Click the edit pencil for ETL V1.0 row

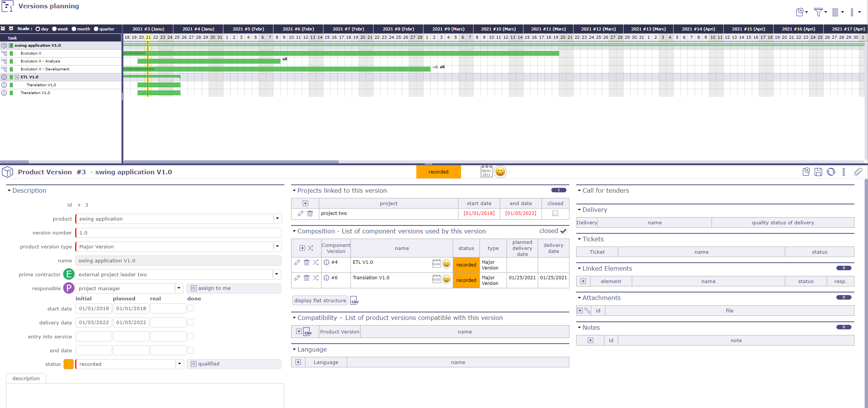point(297,262)
